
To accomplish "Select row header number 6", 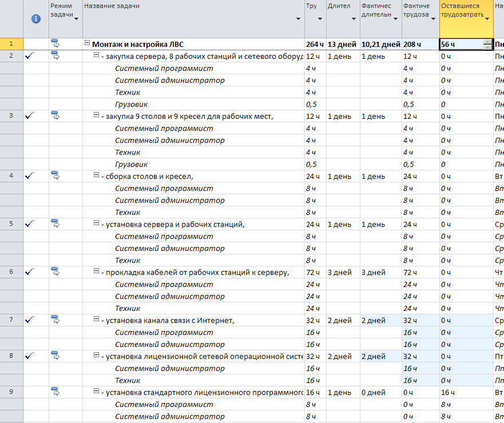I will point(11,272).
